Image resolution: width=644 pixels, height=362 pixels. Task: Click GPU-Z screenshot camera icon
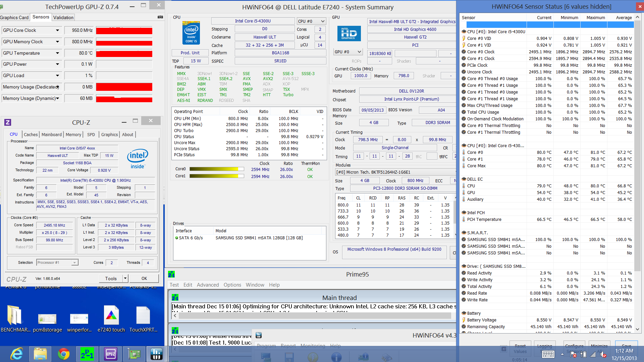click(160, 17)
